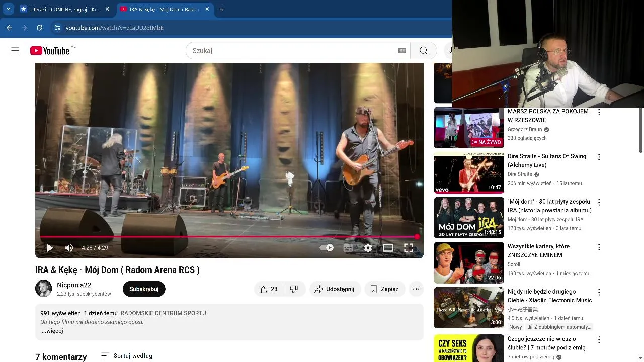This screenshot has width=644, height=362.
Task: Close the Literaki ONLINE tab
Action: pyautogui.click(x=107, y=9)
